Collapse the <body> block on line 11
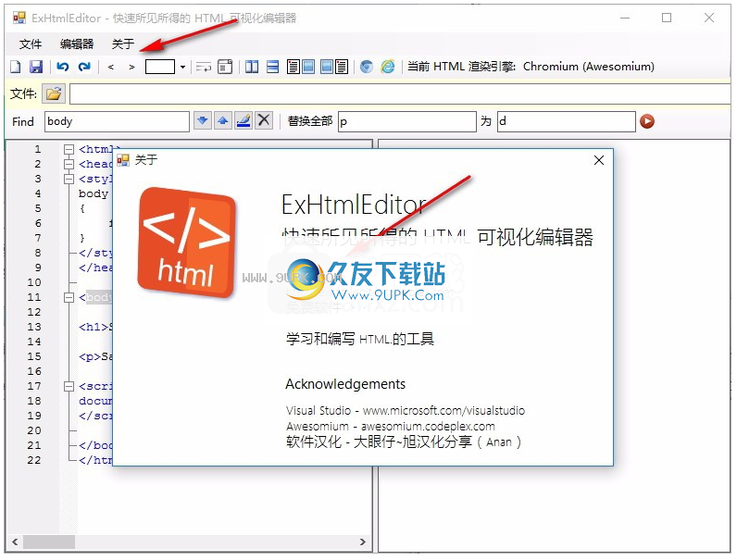The image size is (737, 560). click(x=69, y=297)
